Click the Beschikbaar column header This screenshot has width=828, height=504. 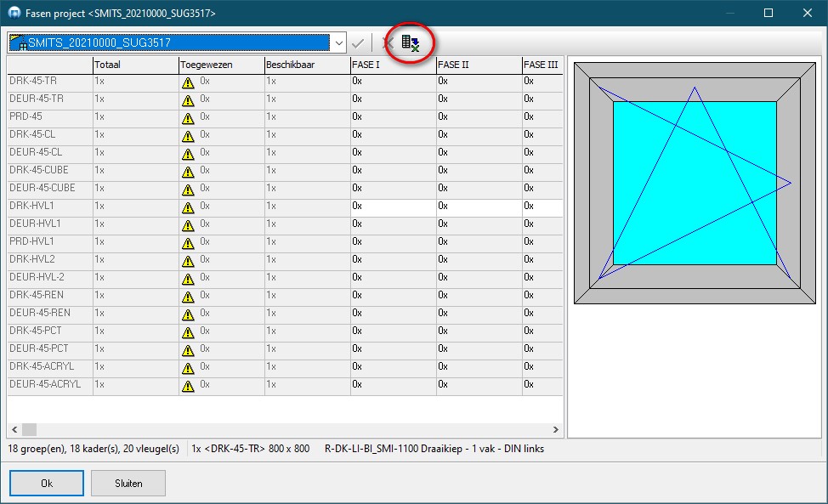[x=308, y=65]
